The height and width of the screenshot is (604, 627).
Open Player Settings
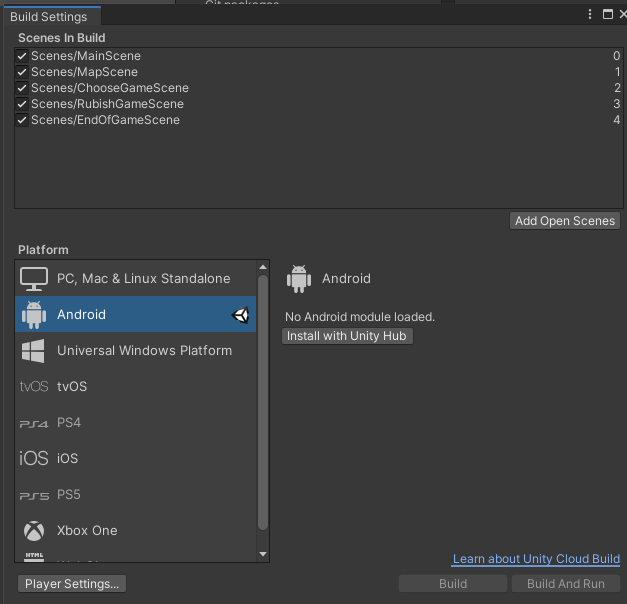tap(72, 584)
